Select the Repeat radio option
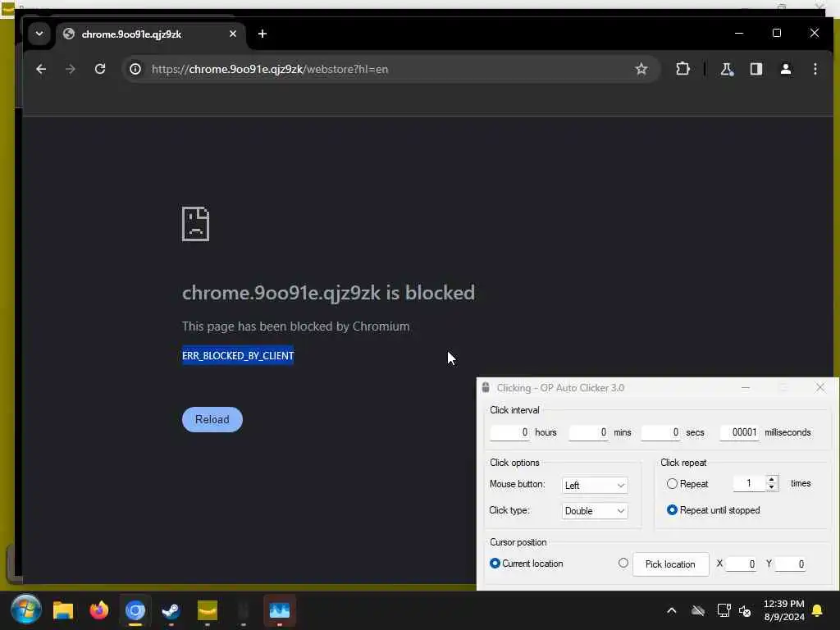This screenshot has width=840, height=630. tap(672, 484)
